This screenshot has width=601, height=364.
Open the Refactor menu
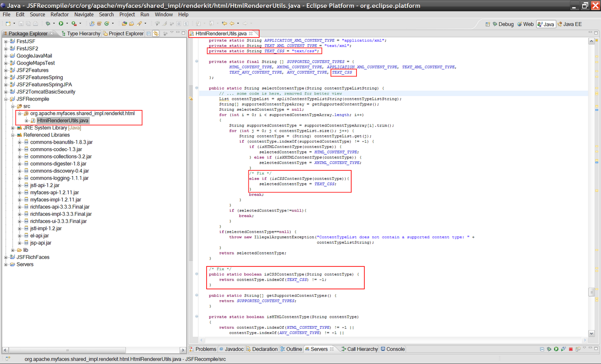(60, 14)
